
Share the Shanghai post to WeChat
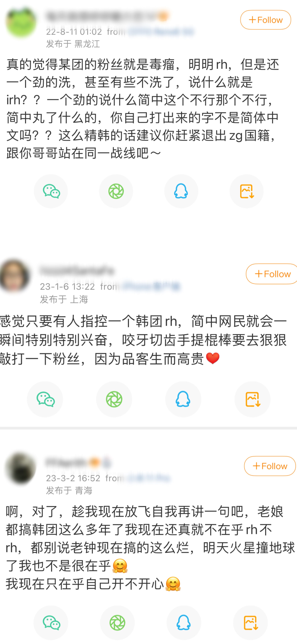tap(45, 399)
